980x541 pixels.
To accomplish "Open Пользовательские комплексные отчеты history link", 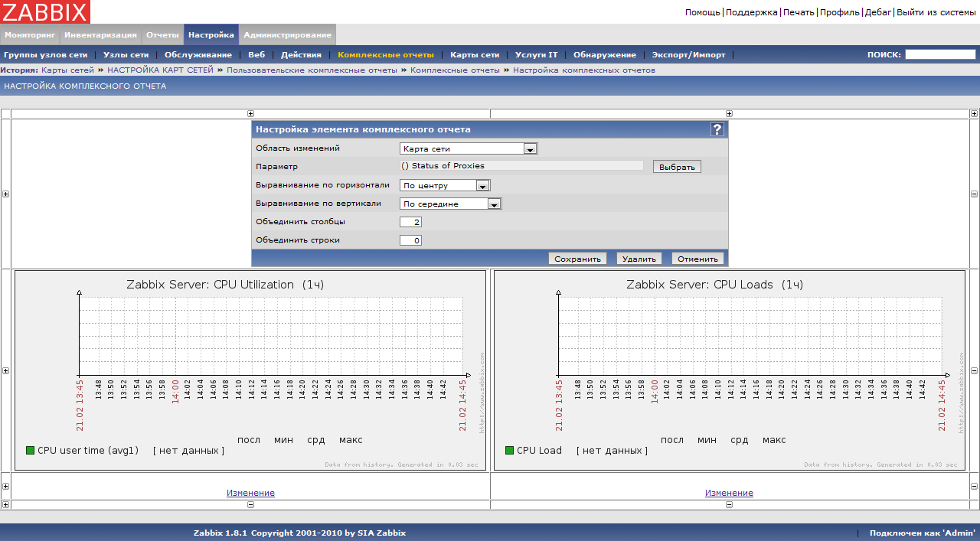I will click(312, 70).
